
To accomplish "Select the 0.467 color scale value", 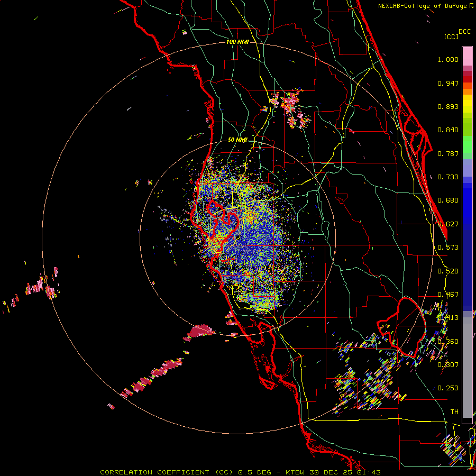I will point(448,295).
